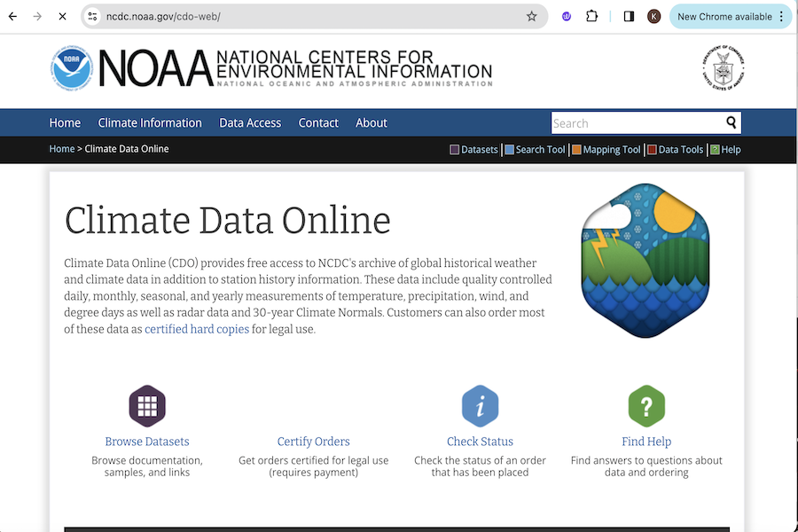Click the NOAA circular logo
The image size is (798, 532).
[72, 67]
